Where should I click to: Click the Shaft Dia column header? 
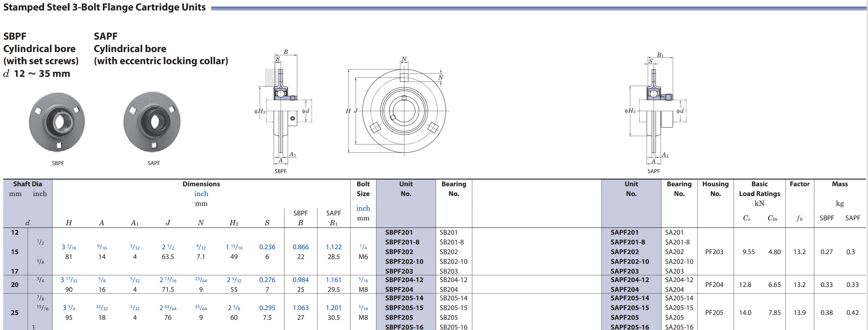[x=28, y=184]
